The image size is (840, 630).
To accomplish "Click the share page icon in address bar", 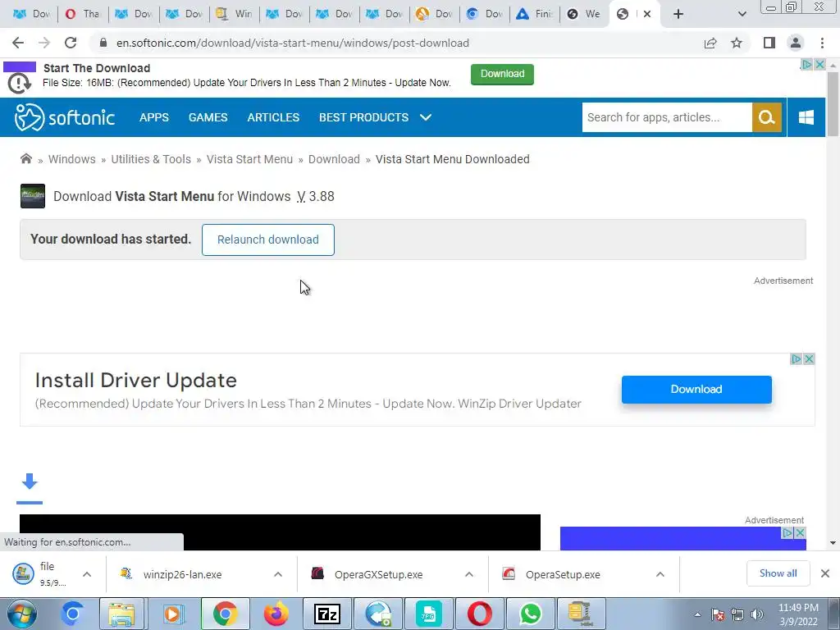I will 710,43.
